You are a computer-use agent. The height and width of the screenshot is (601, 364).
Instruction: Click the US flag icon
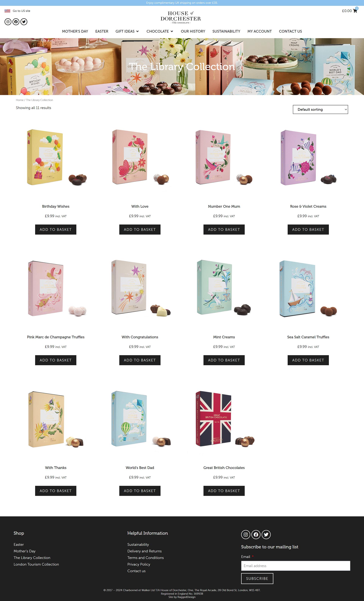pyautogui.click(x=7, y=11)
